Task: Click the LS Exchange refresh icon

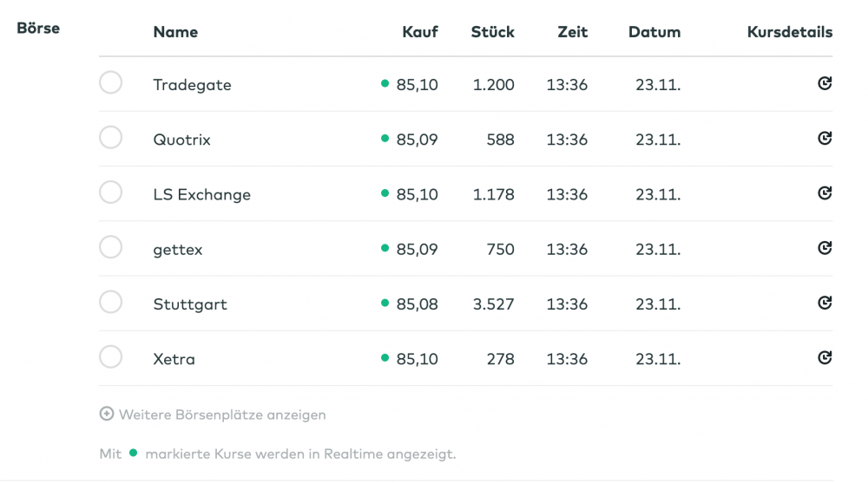Action: coord(825,193)
